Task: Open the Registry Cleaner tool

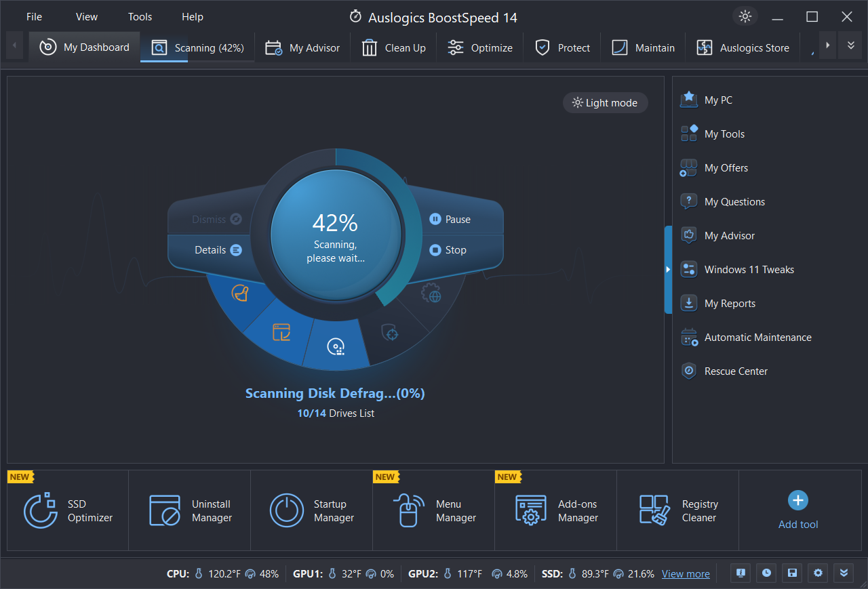Action: [x=678, y=511]
